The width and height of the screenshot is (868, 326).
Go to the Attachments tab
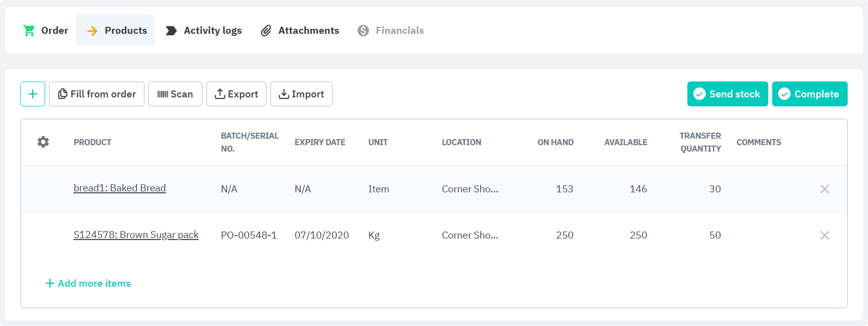point(300,30)
